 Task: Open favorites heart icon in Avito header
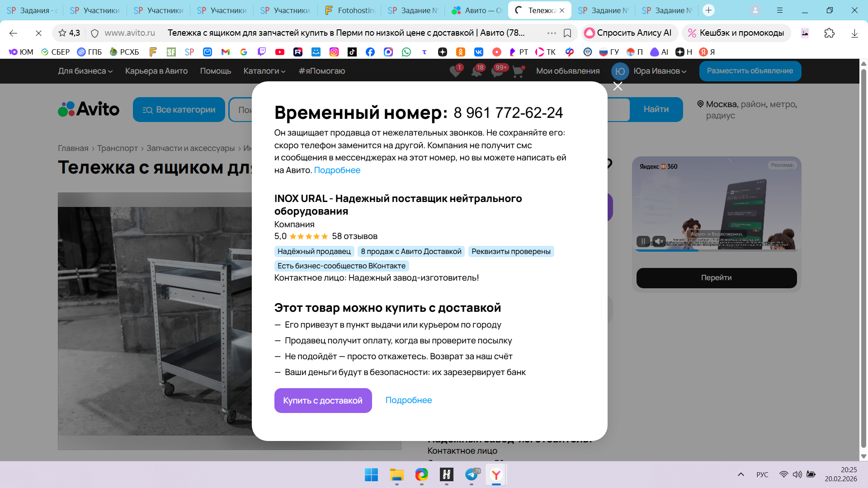pyautogui.click(x=455, y=71)
